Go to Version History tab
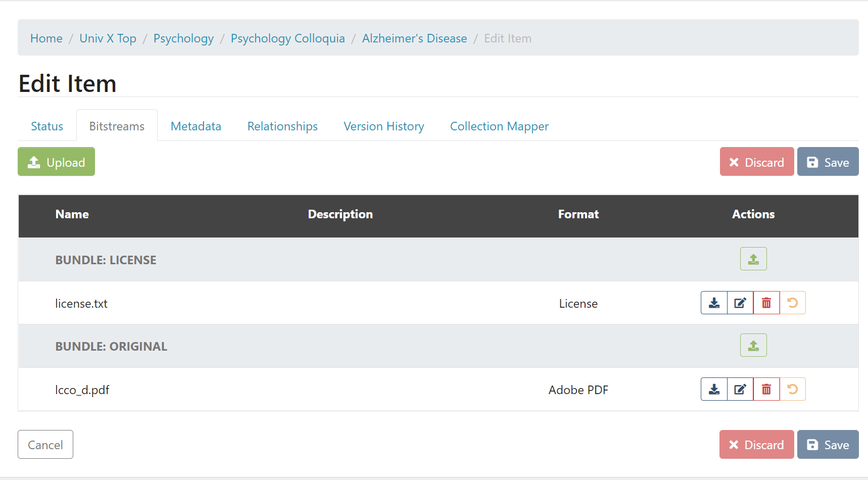The height and width of the screenshot is (480, 868). click(x=383, y=126)
